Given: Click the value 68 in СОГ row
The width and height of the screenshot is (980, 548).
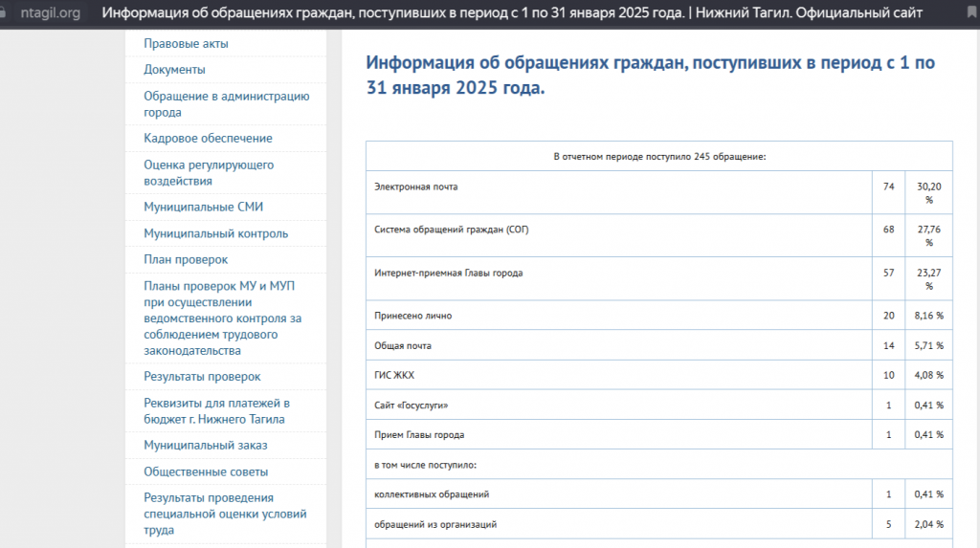Looking at the screenshot, I should pyautogui.click(x=889, y=230).
